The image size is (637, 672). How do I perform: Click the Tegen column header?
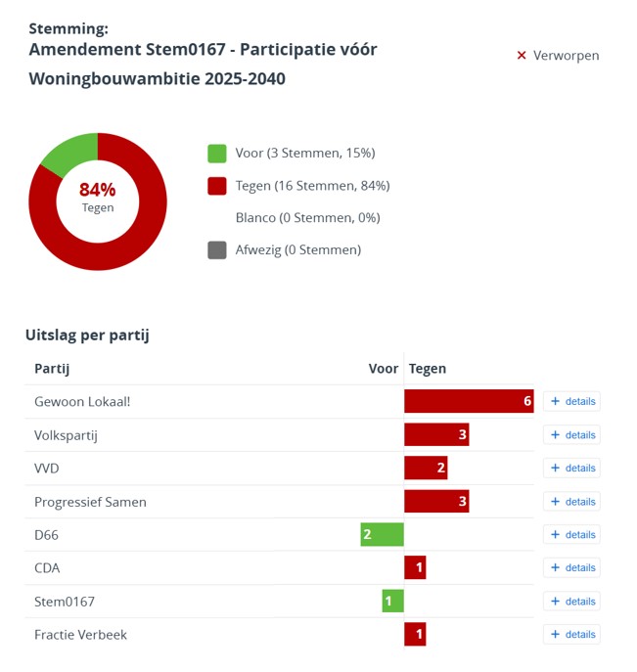tap(428, 369)
